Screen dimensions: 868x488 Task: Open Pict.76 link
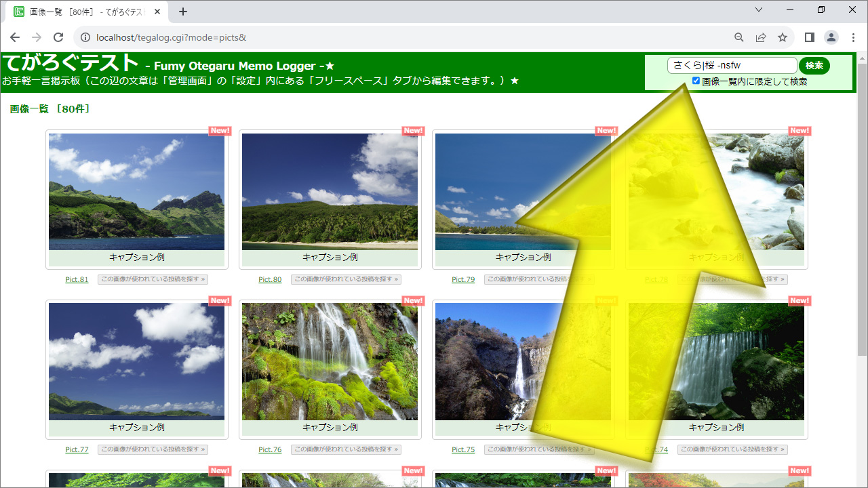(x=270, y=449)
